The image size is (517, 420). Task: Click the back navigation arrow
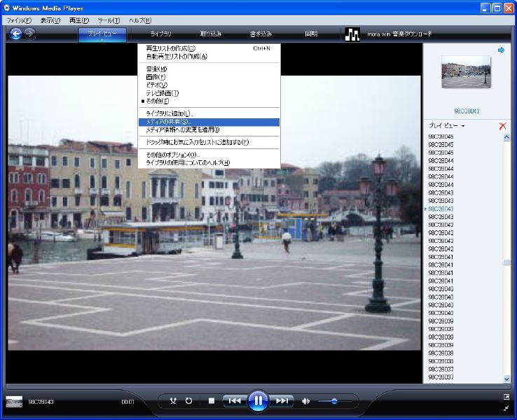15,34
